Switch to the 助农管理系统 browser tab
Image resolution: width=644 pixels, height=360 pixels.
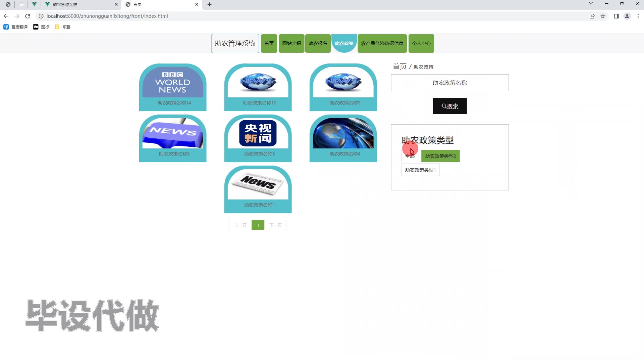coord(81,4)
